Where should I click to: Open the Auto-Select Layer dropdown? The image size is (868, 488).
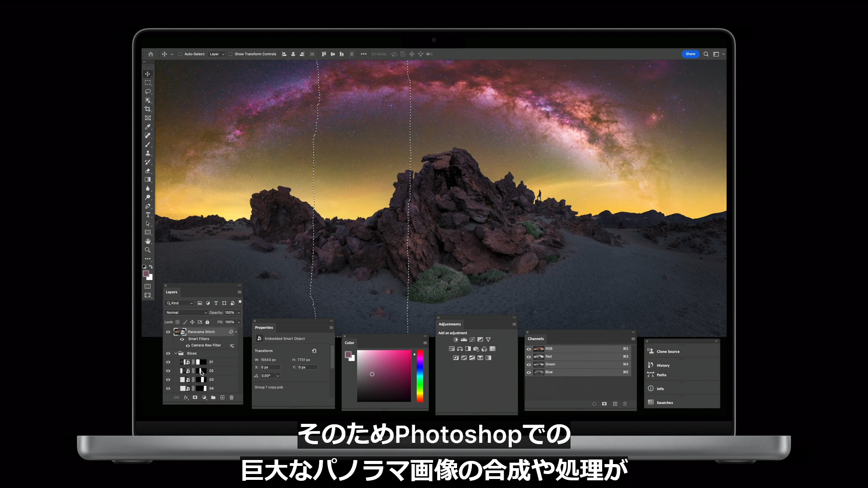217,54
